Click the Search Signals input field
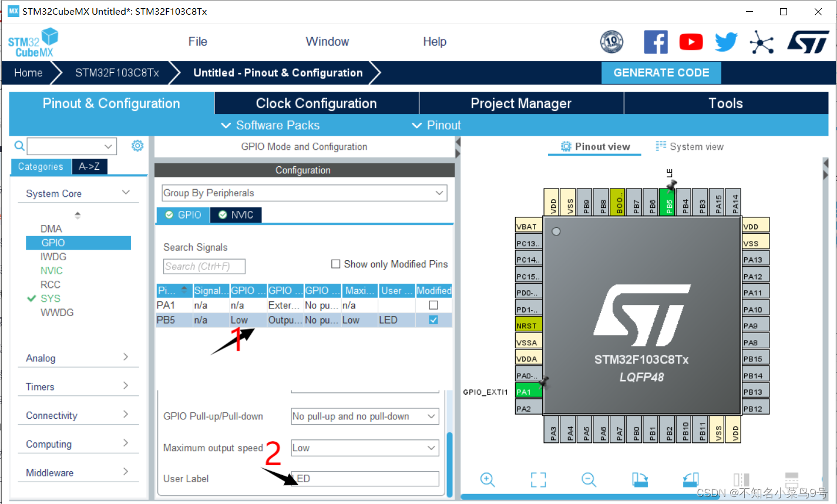The width and height of the screenshot is (837, 504). 204,267
